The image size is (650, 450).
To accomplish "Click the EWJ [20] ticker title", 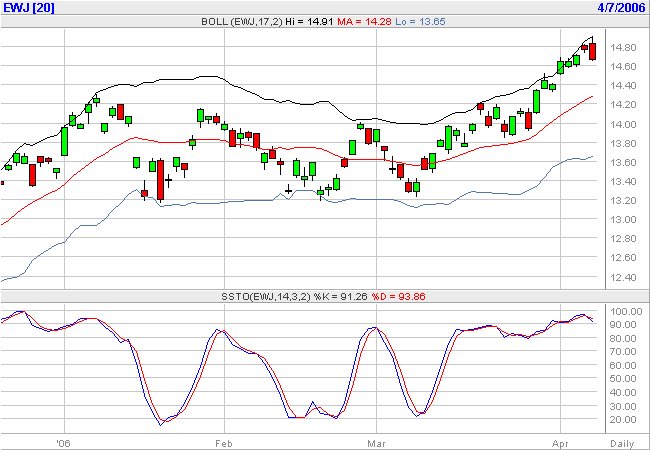I will (29, 7).
